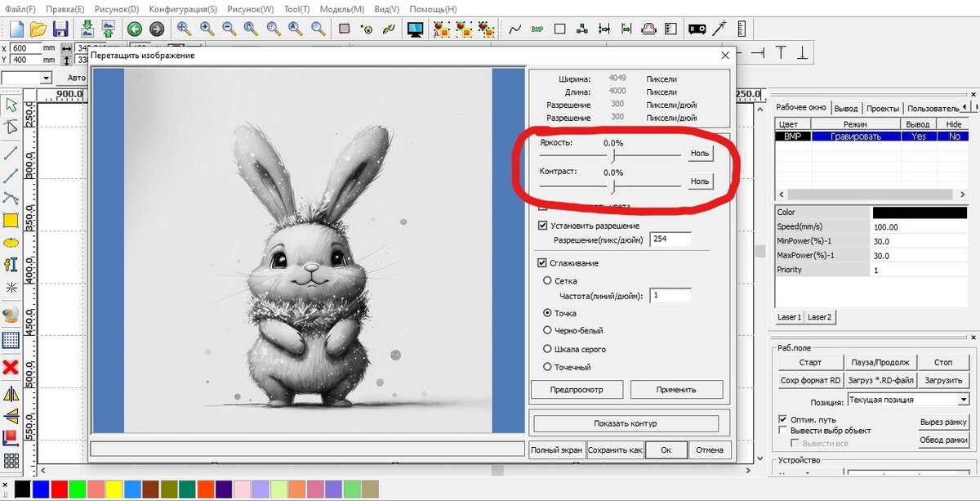
Task: Click the 'Показать контур' button
Action: click(x=626, y=423)
